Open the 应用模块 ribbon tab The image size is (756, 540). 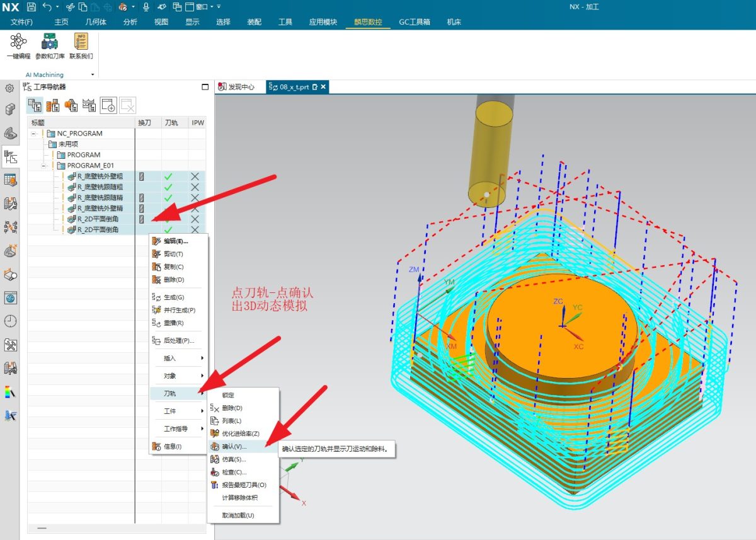click(x=323, y=22)
